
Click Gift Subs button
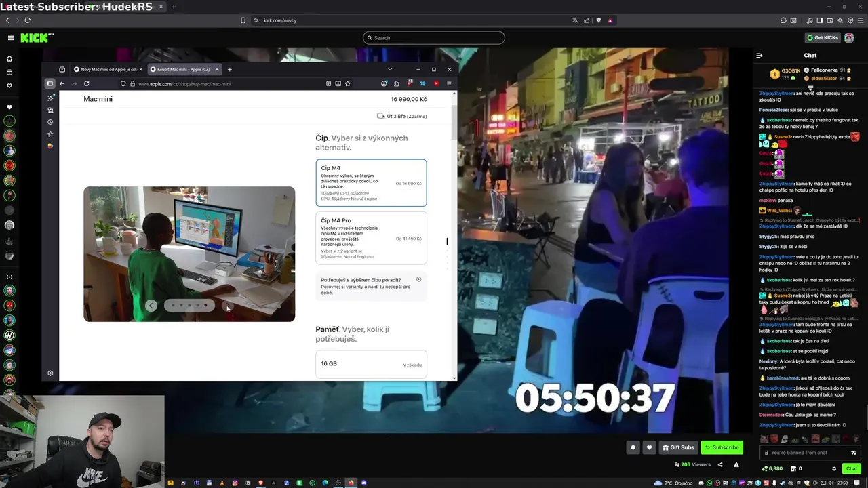[x=678, y=447]
